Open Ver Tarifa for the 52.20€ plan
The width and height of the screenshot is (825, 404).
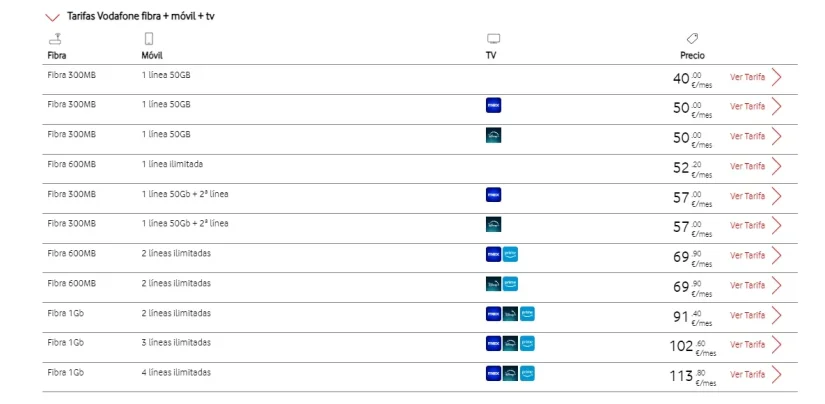click(747, 166)
